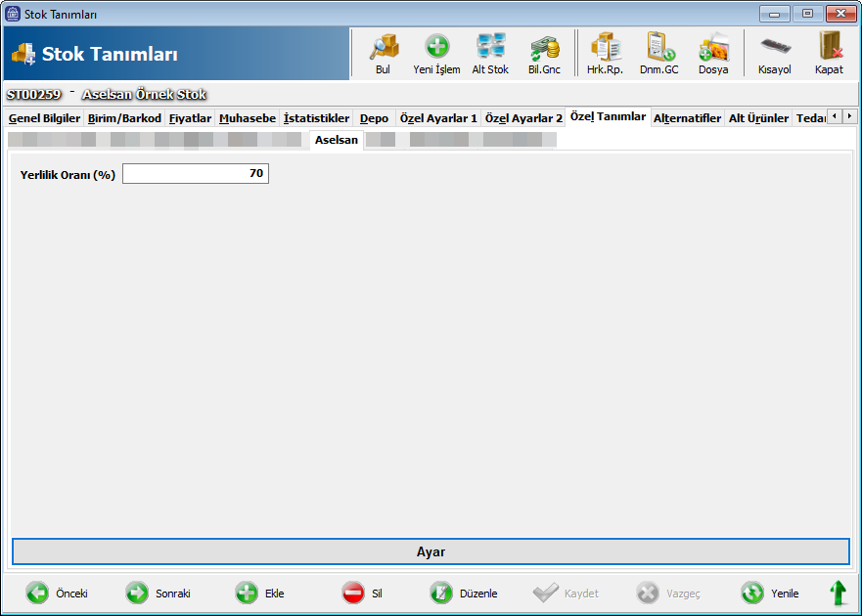Viewport: 862px width, 616px height.
Task: Go to next record with Sonraki
Action: (x=158, y=594)
